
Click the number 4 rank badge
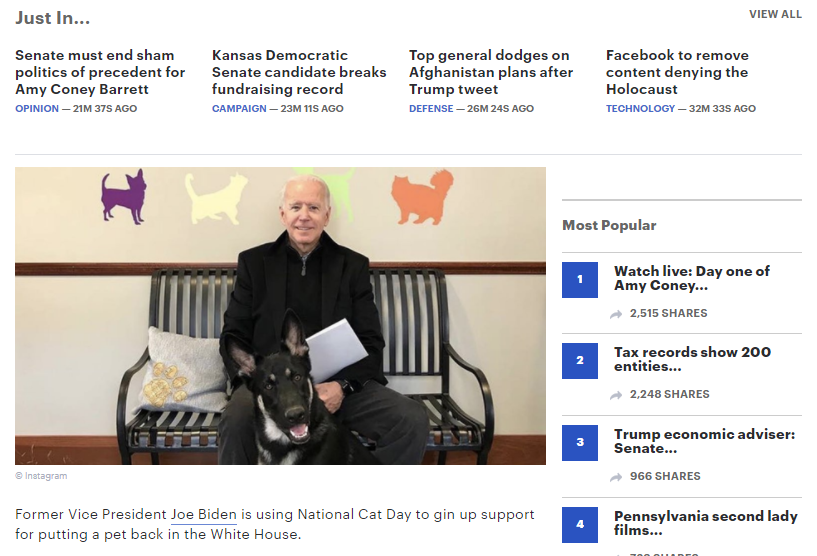tap(580, 524)
